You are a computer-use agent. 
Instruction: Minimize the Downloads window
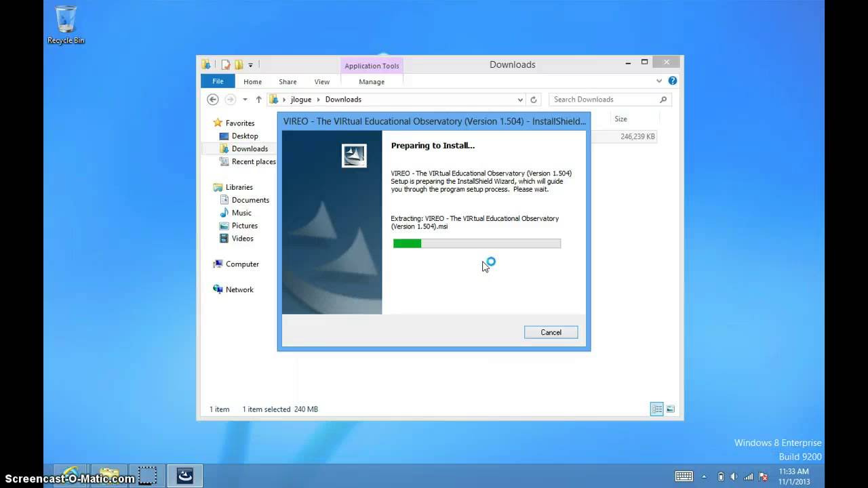629,62
